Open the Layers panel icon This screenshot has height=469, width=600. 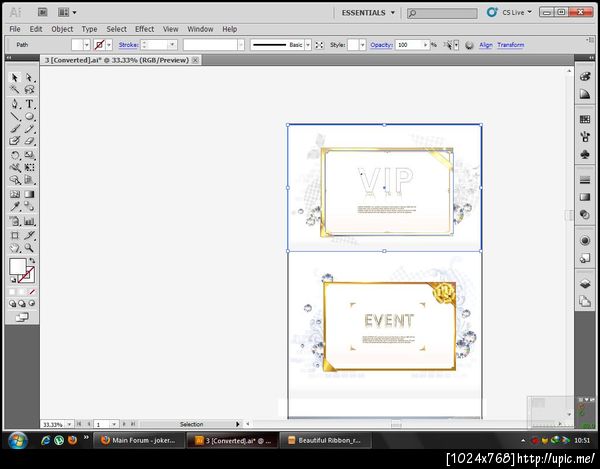pos(585,283)
